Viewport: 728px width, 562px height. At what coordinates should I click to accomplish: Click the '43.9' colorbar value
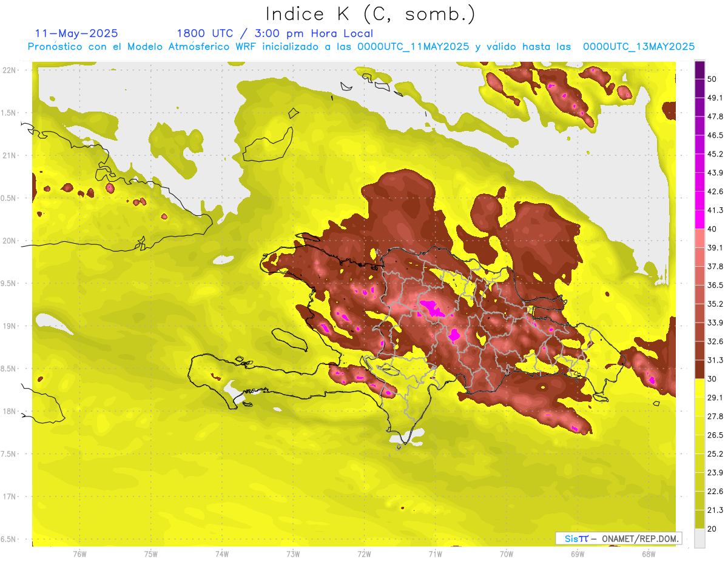(x=715, y=173)
